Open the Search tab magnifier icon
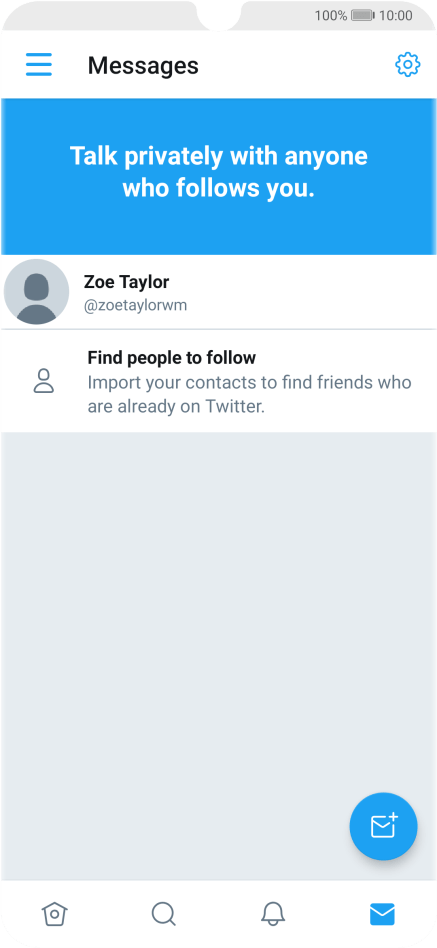The image size is (437, 948). pos(163,914)
